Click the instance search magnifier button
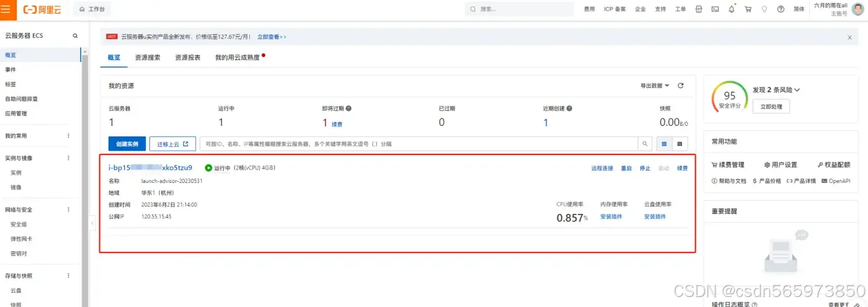 tap(645, 144)
